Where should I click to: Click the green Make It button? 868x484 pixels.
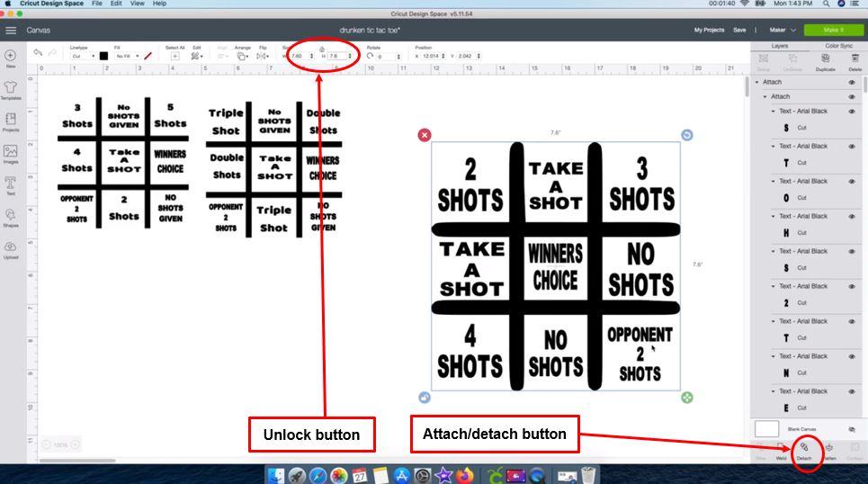[834, 30]
